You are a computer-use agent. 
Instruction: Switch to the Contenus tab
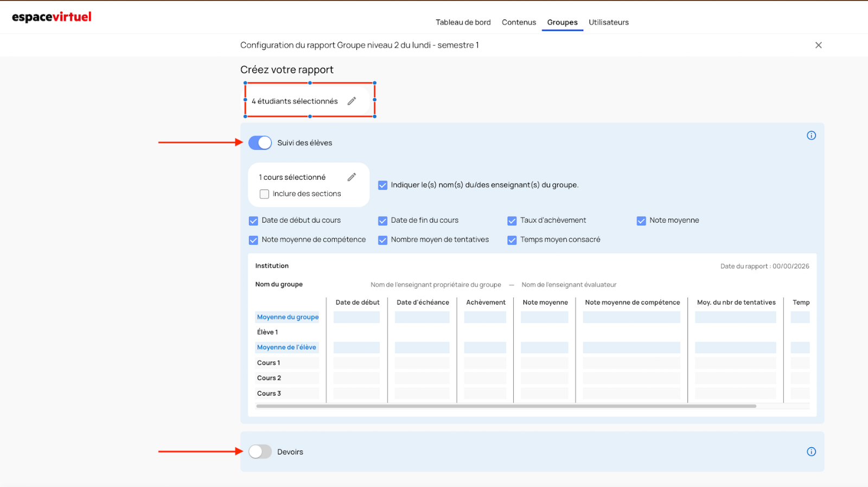click(x=519, y=22)
